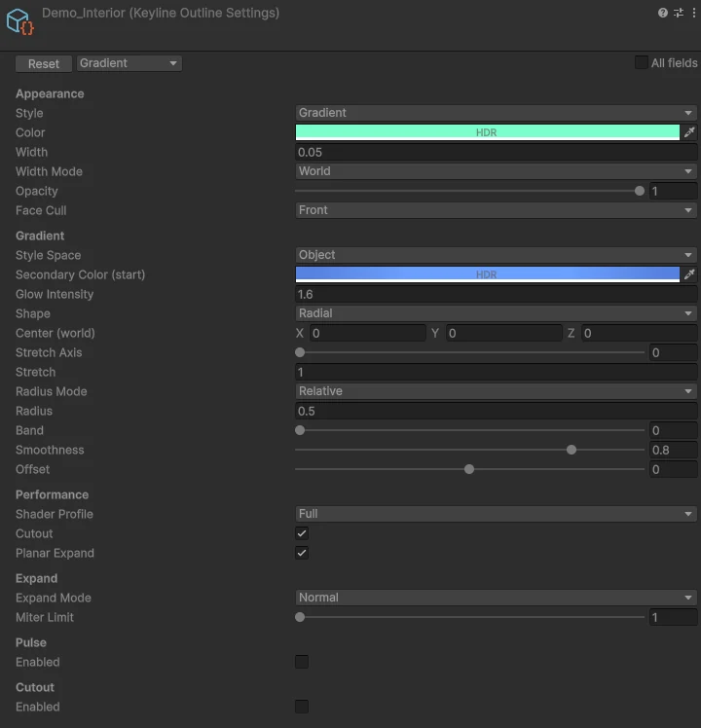The height and width of the screenshot is (728, 701).
Task: Click the Center Z field
Action: (640, 333)
